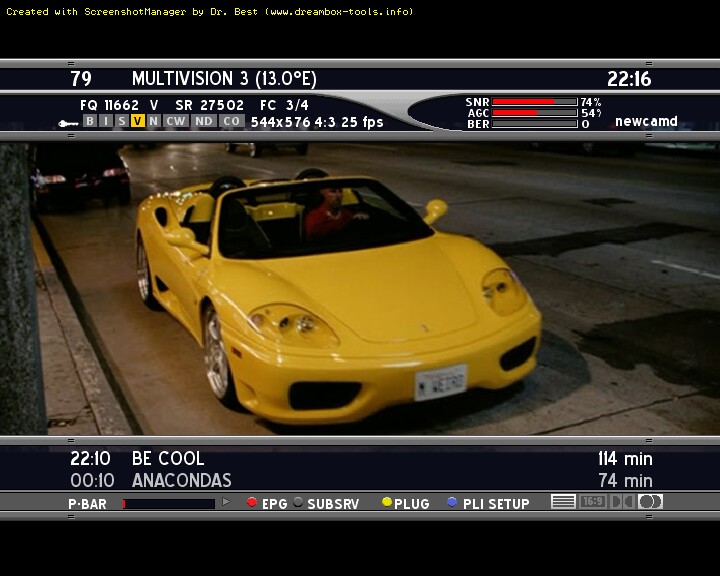Click the P-BAR label
Viewport: 720px width, 576px height.
pos(87,504)
